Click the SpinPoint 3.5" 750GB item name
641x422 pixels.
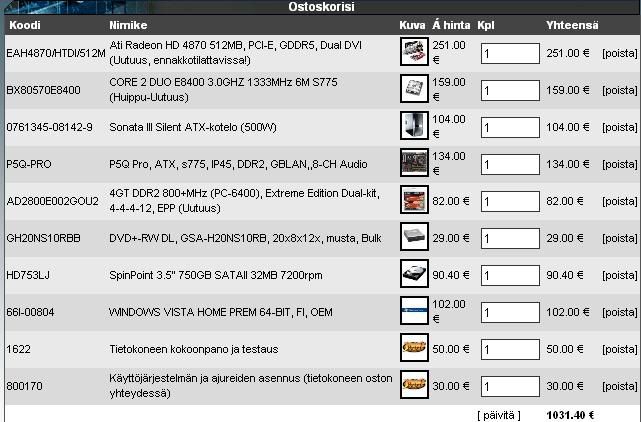tap(216, 275)
